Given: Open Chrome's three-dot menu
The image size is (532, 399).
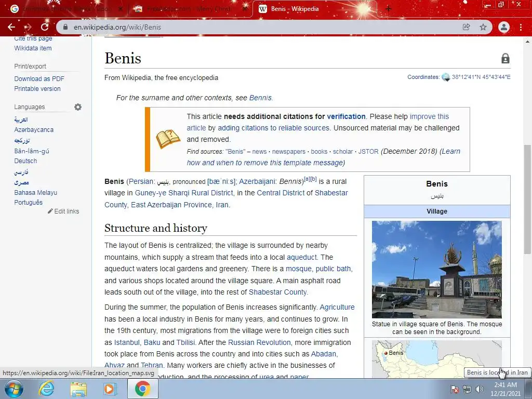Looking at the screenshot, I should click(x=521, y=27).
